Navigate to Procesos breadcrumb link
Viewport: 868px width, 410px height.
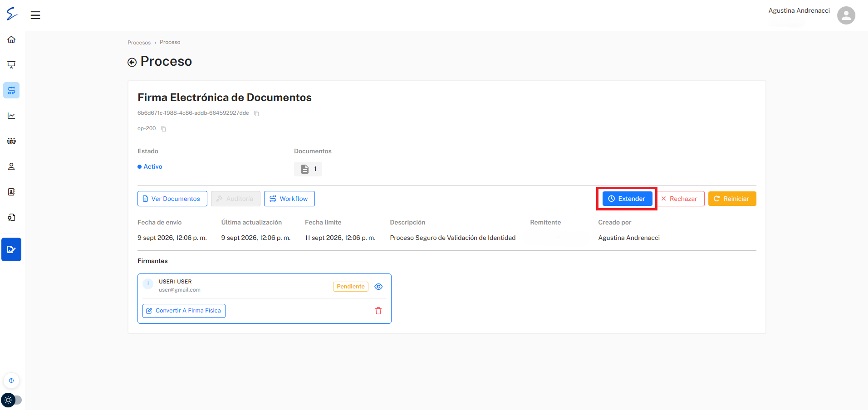[139, 43]
